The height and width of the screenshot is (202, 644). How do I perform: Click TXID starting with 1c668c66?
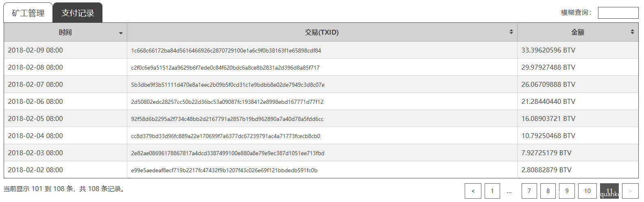226,50
